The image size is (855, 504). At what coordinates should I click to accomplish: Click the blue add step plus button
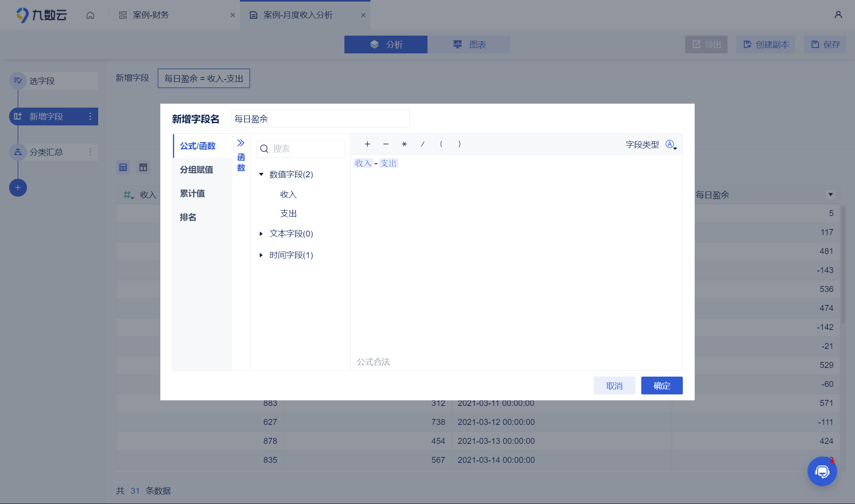click(x=18, y=188)
